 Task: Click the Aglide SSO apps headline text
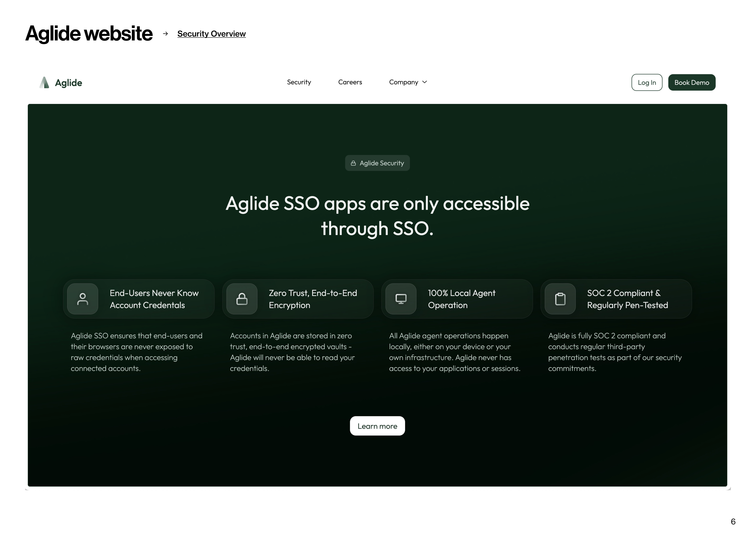(x=377, y=216)
